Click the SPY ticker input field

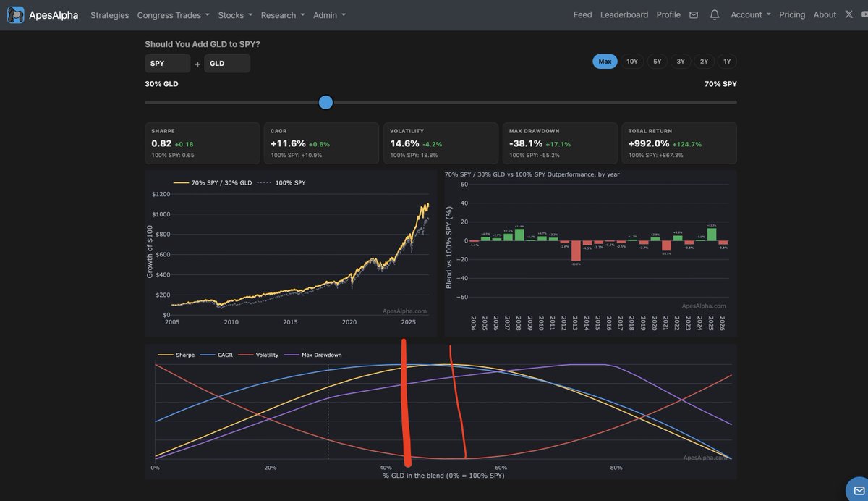click(167, 64)
